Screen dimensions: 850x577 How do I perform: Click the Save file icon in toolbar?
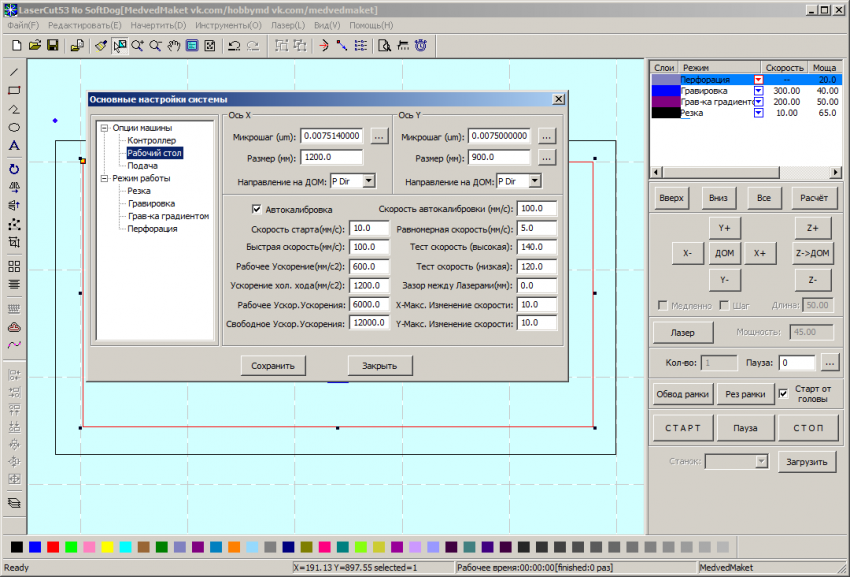52,45
